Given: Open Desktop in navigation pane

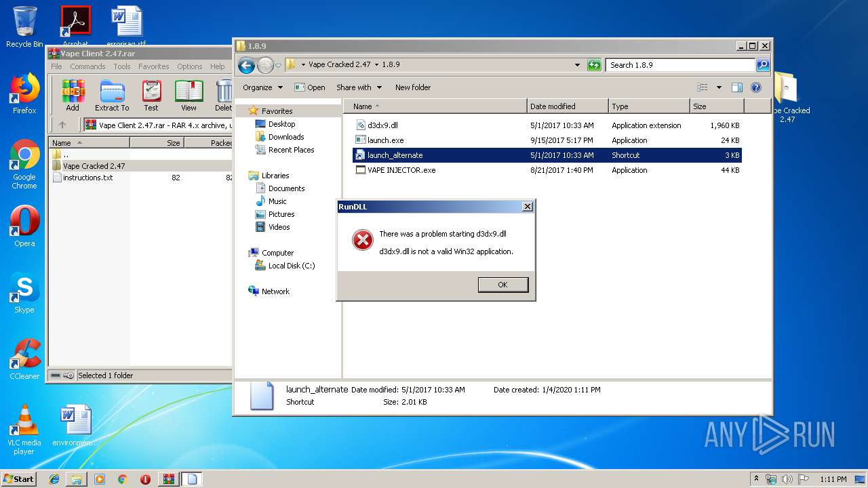Looking at the screenshot, I should pyautogui.click(x=275, y=124).
